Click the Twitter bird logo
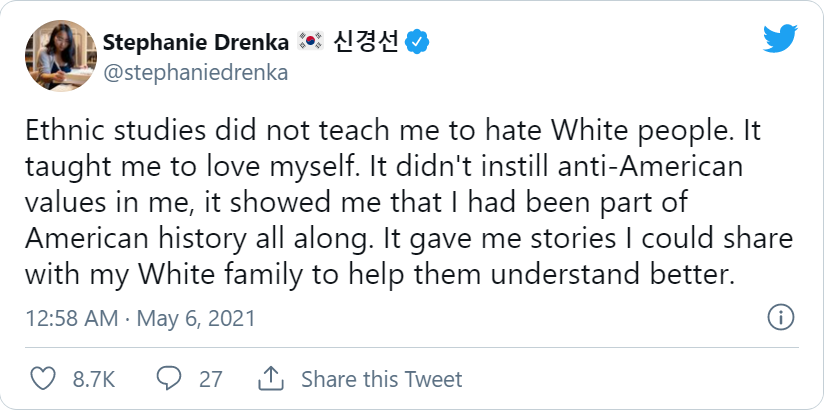 [x=780, y=39]
